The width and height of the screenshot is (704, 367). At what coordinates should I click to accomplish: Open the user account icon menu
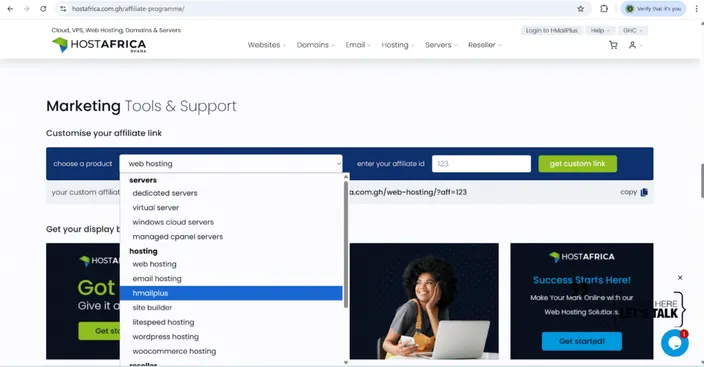(x=634, y=45)
